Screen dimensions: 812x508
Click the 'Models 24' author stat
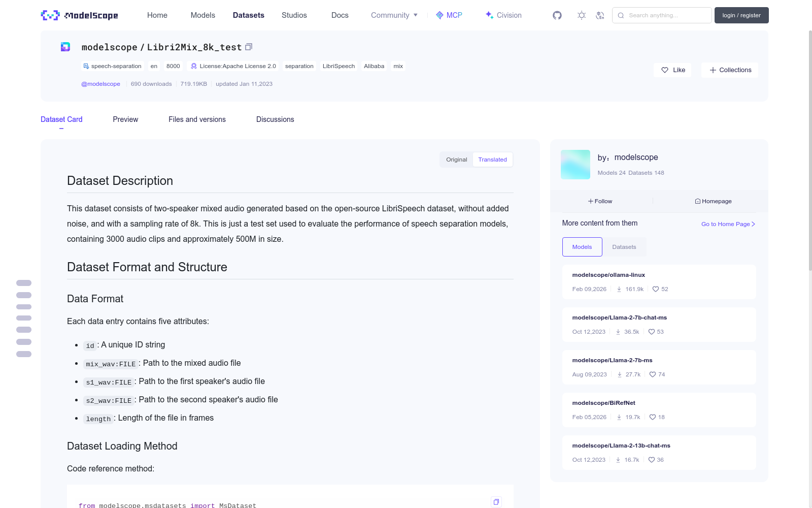tap(612, 173)
